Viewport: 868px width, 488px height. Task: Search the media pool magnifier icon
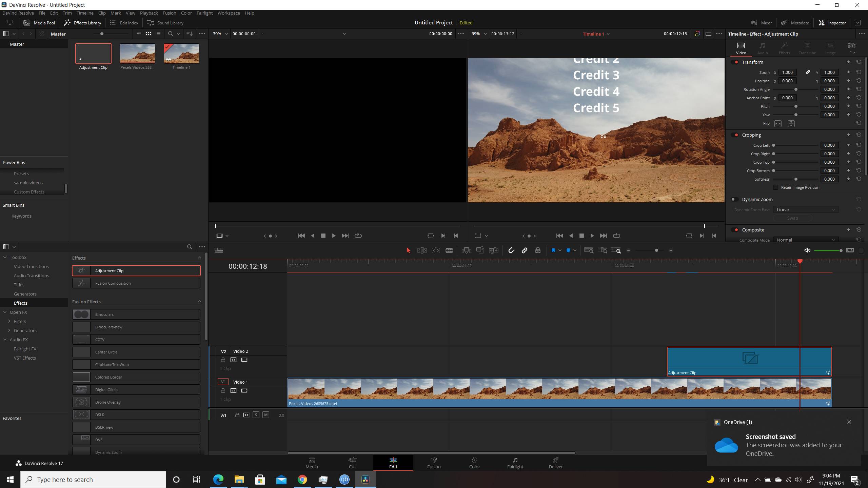click(171, 34)
